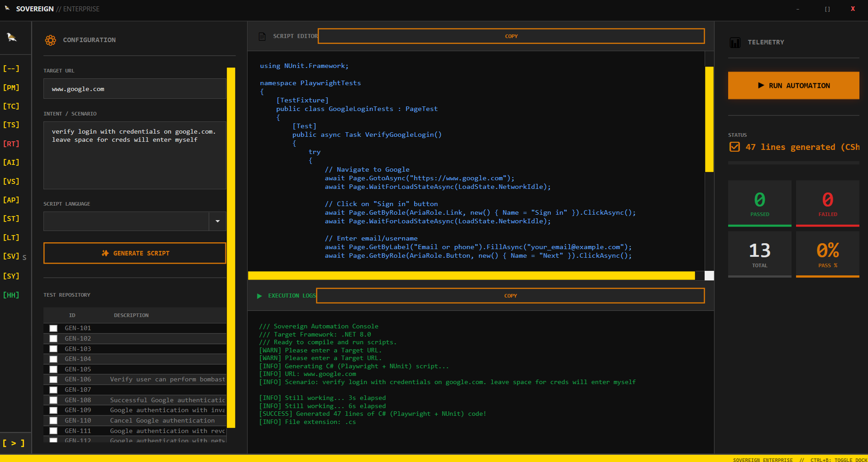Tick the GEN-105 checkbox
Viewport: 868px width, 462px height.
(x=53, y=369)
